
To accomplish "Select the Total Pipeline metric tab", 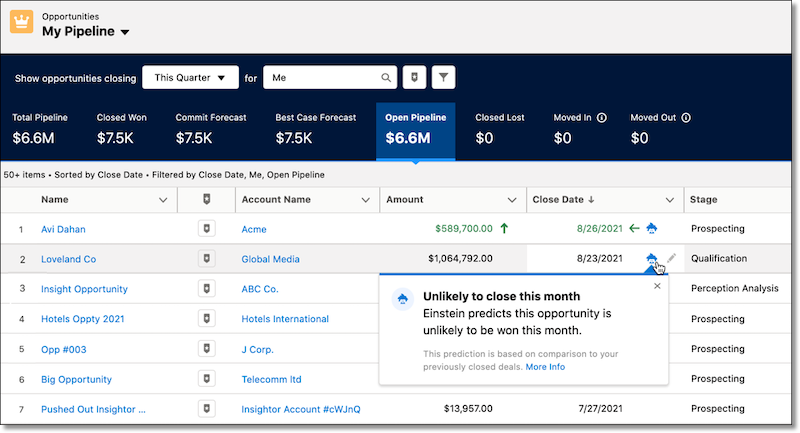I will point(41,128).
